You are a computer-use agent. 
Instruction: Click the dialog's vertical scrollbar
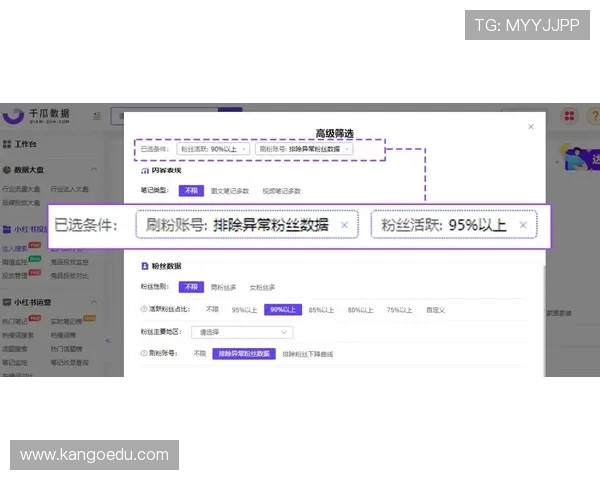544,321
